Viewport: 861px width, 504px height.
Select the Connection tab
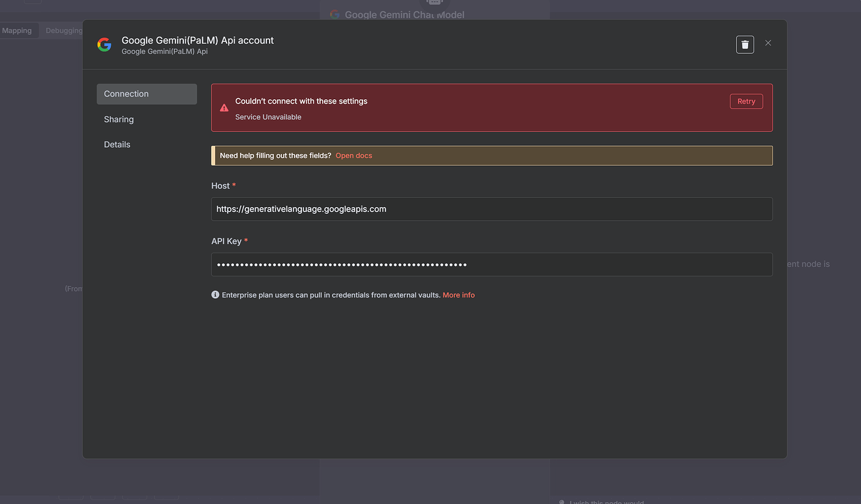click(x=126, y=94)
